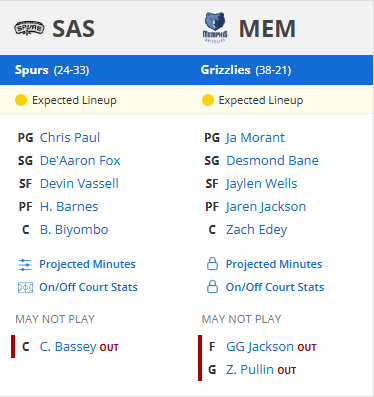Open Desmond Bane's player link
Screen dimensions: 374x397
coord(272,160)
